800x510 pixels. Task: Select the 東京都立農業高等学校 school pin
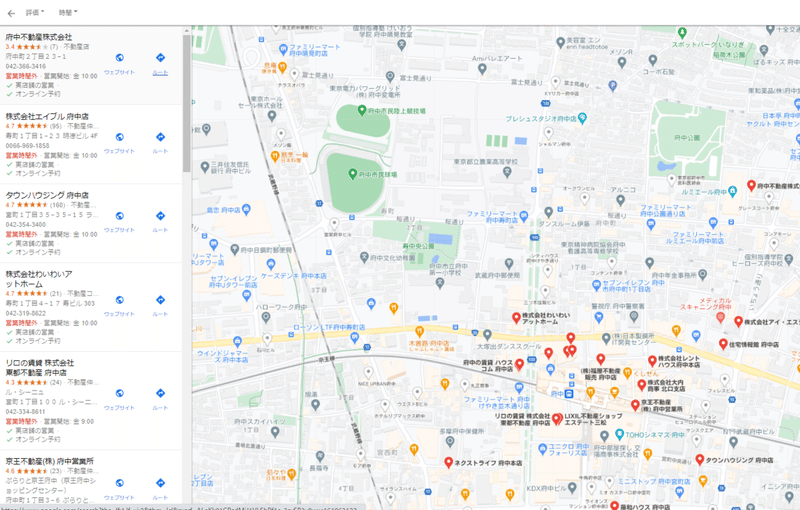pos(507,172)
